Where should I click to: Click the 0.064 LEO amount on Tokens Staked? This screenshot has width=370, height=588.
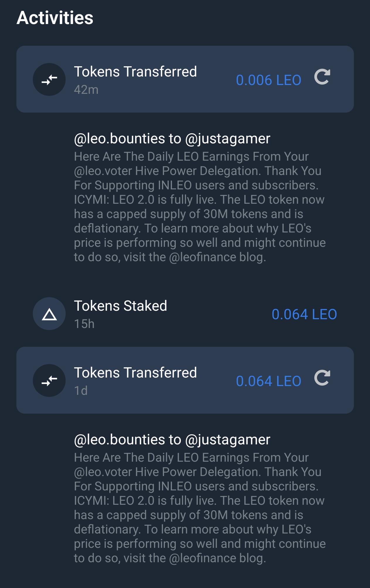[x=304, y=314]
